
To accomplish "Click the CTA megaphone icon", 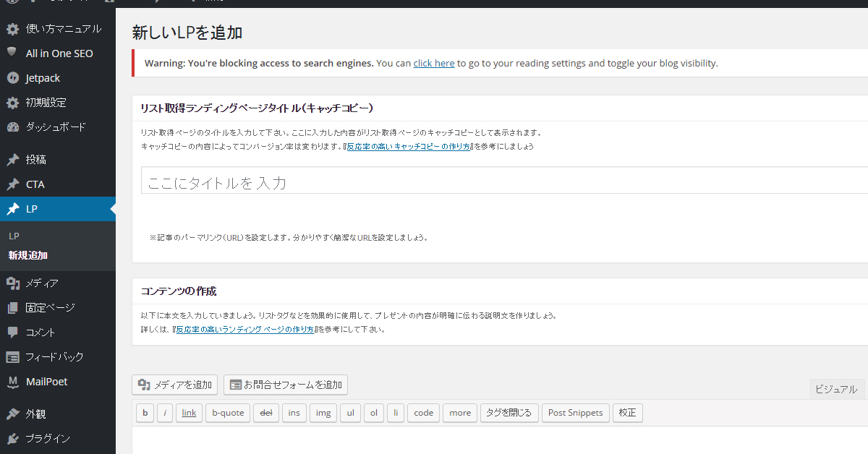I will (x=14, y=184).
